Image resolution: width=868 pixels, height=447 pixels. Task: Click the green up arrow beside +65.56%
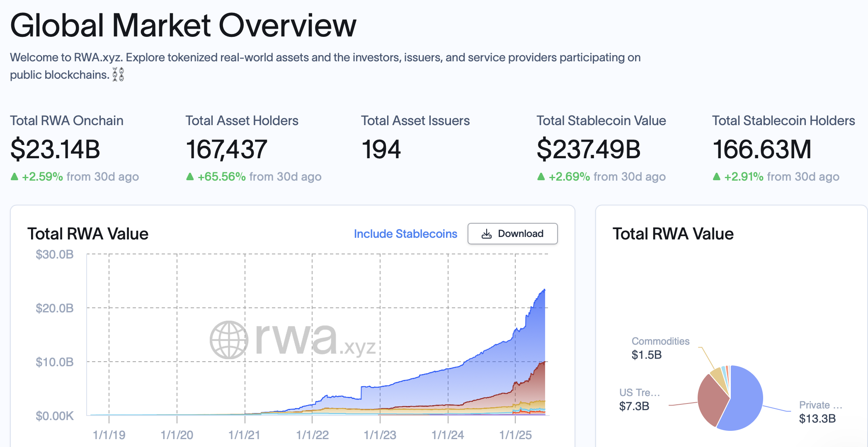point(190,177)
